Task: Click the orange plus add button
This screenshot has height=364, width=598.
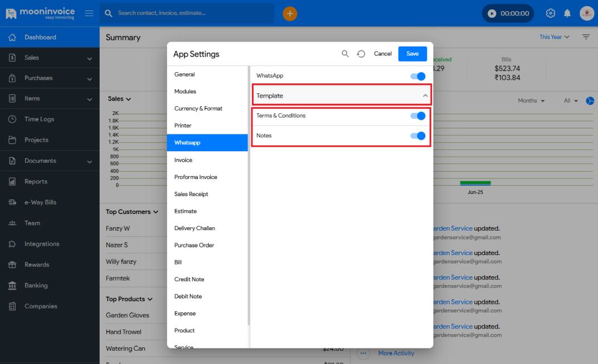Action: [x=290, y=14]
